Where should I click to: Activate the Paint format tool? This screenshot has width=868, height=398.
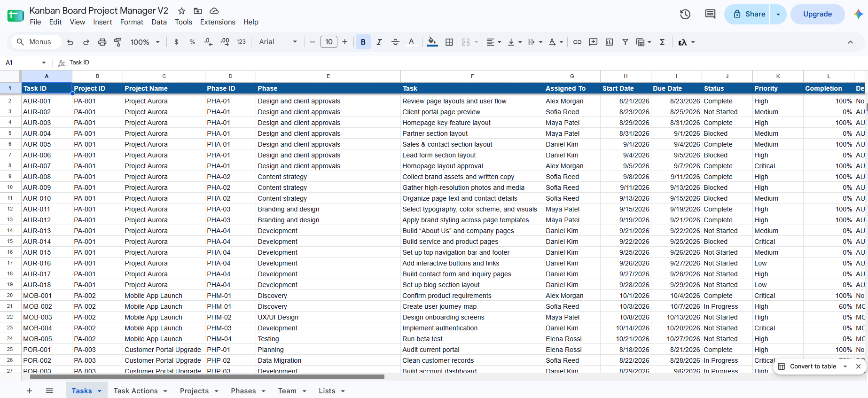[x=118, y=42]
